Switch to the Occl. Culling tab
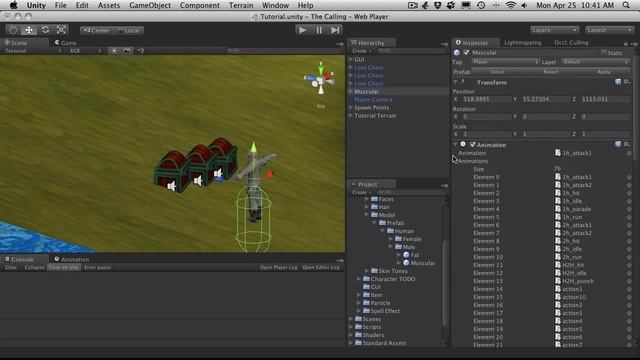The image size is (640, 360). (x=571, y=42)
